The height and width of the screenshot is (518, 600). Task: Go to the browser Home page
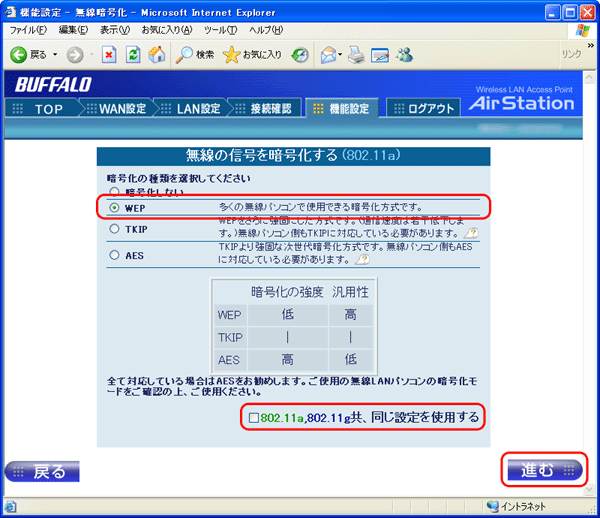tap(154, 54)
